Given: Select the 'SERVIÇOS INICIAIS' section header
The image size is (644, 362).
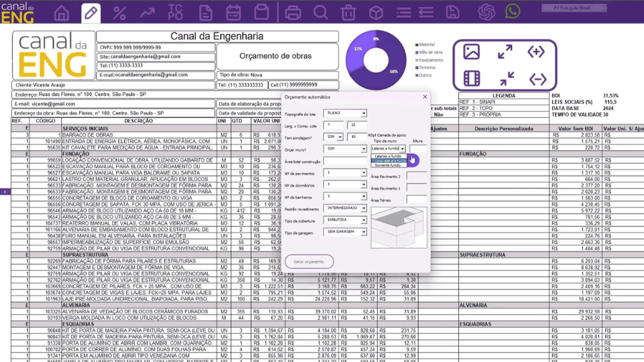Looking at the screenshot, I should [x=140, y=129].
